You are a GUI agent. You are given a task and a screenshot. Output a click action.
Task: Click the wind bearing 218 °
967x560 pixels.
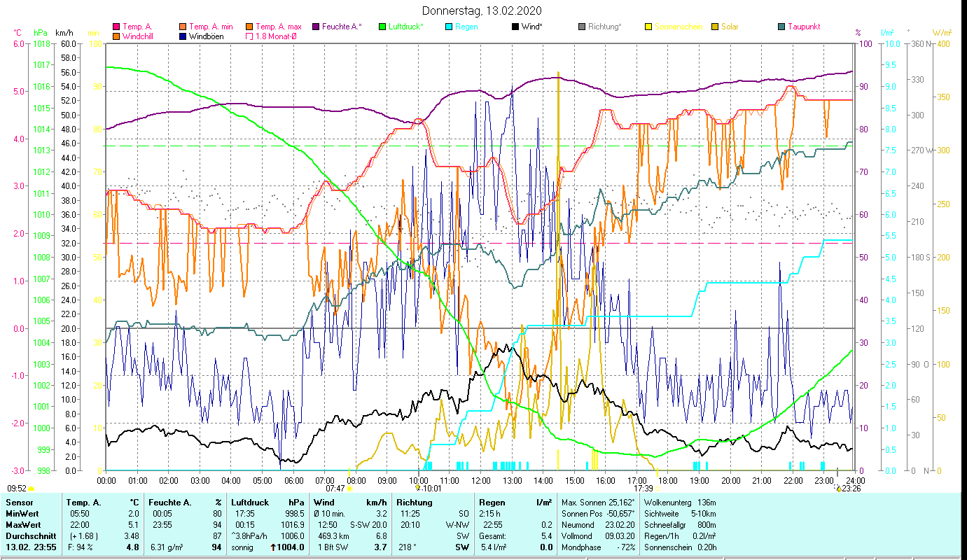click(407, 547)
